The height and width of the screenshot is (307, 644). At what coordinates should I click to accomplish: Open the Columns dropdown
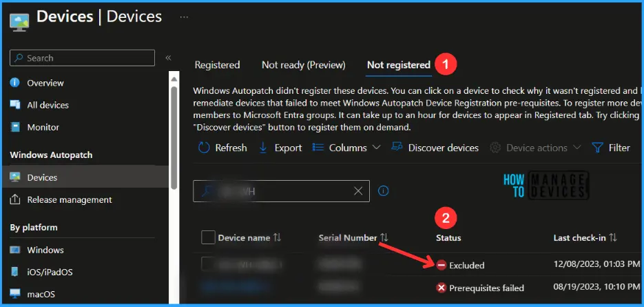pos(346,148)
